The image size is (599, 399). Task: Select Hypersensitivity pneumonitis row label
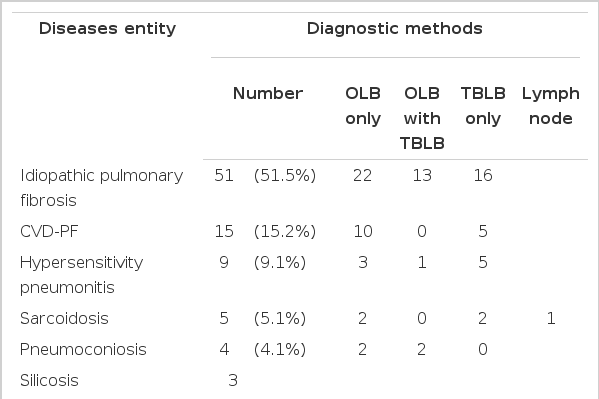pyautogui.click(x=81, y=275)
